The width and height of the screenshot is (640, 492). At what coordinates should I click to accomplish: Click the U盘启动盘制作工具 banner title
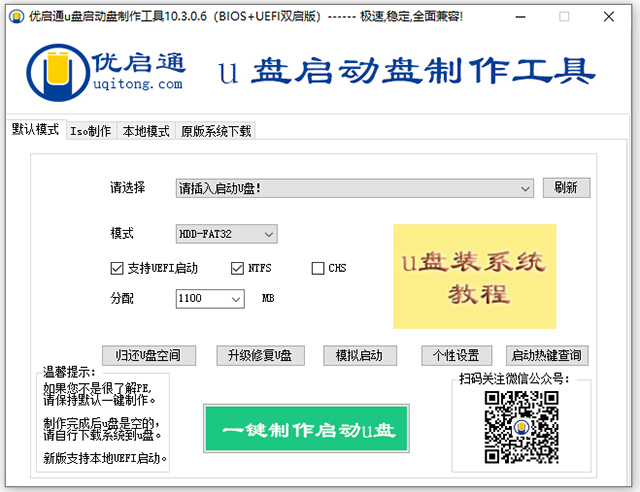(407, 71)
